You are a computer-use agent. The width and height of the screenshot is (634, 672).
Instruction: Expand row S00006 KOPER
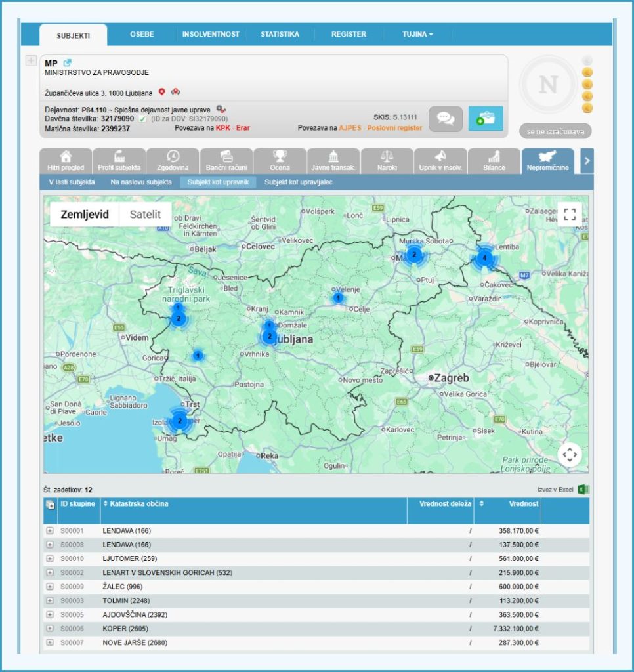click(x=50, y=628)
